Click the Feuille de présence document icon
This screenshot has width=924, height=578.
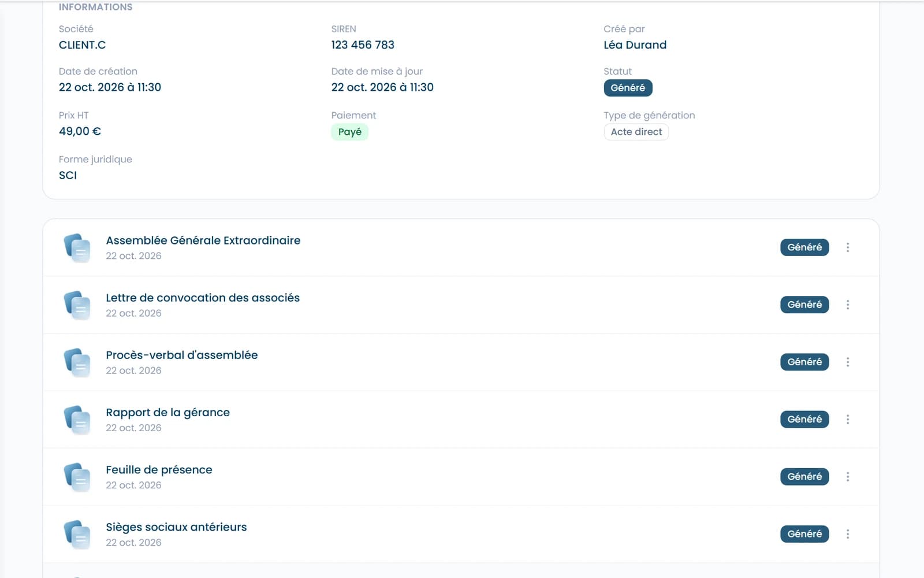pos(77,477)
